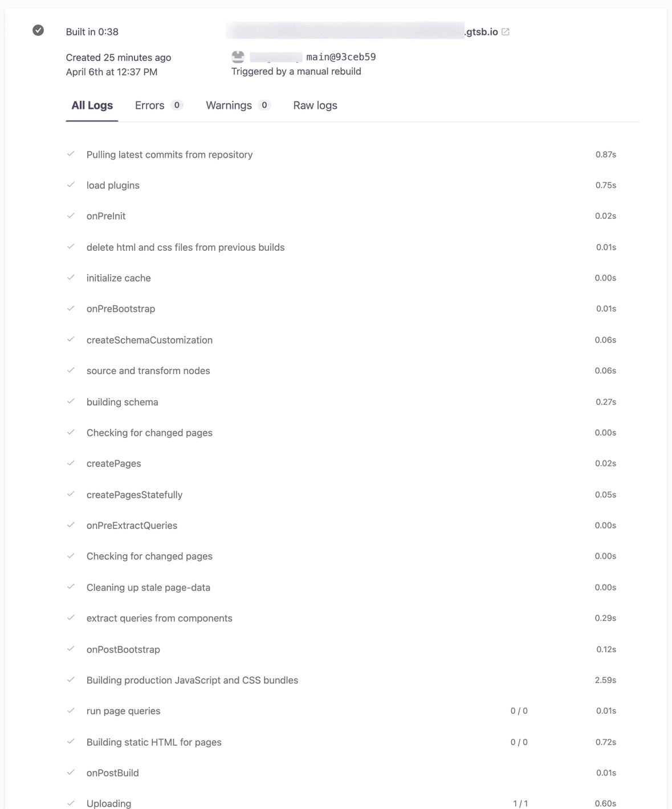Click the Warnings count badge
The image size is (672, 809).
point(264,105)
